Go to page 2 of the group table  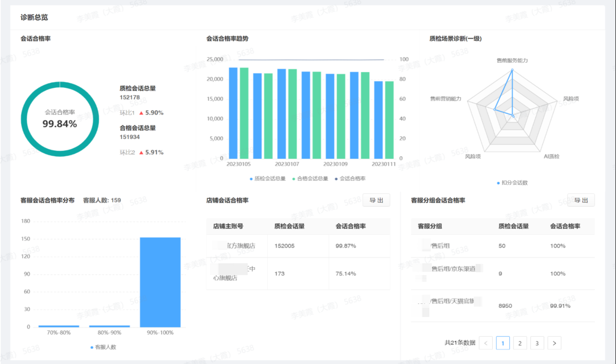(x=520, y=343)
